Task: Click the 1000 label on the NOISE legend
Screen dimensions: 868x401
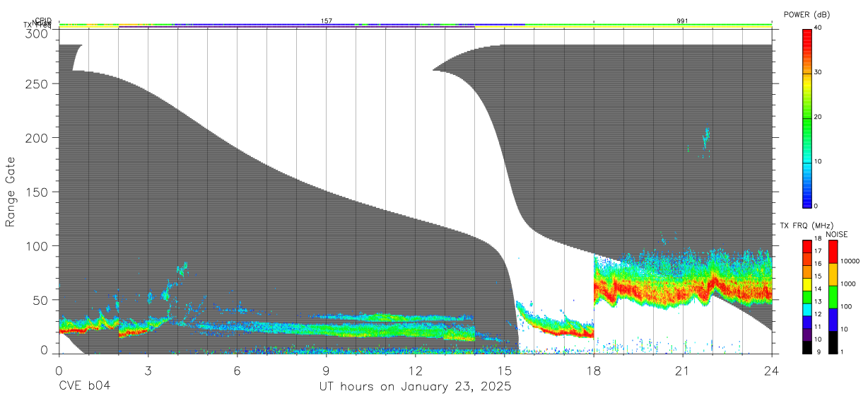Action: [x=848, y=284]
